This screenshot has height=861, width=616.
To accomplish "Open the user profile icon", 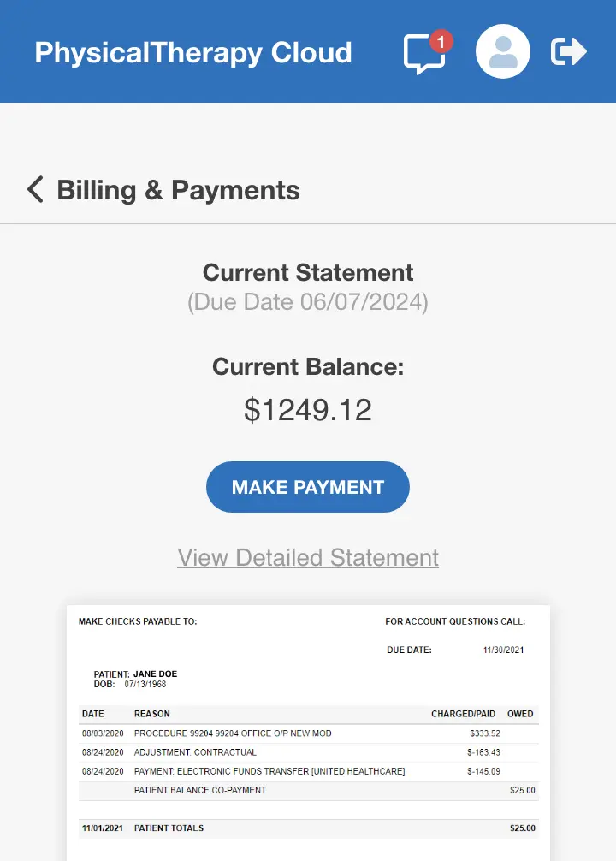I will [x=502, y=51].
